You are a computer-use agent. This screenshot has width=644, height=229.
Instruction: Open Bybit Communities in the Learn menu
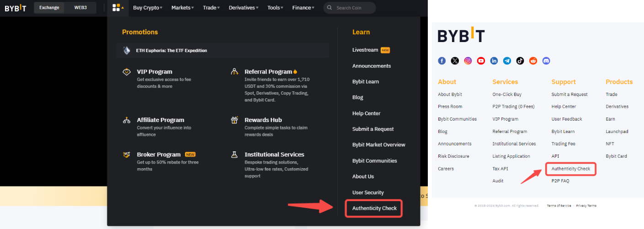(375, 161)
